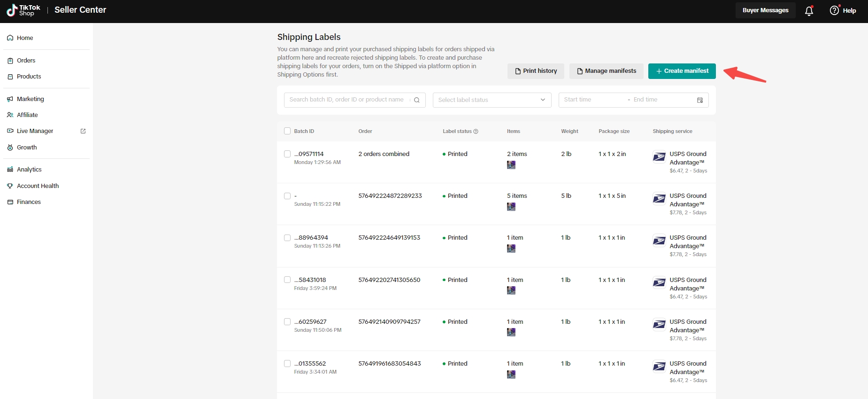This screenshot has width=868, height=399.
Task: Open the date range calendar icon
Action: click(x=699, y=100)
